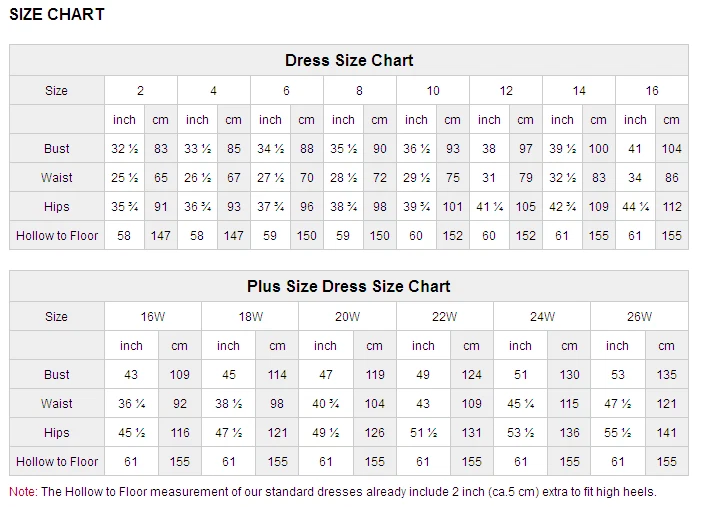Select the size 16 column header
The width and height of the screenshot is (703, 507).
(x=652, y=91)
